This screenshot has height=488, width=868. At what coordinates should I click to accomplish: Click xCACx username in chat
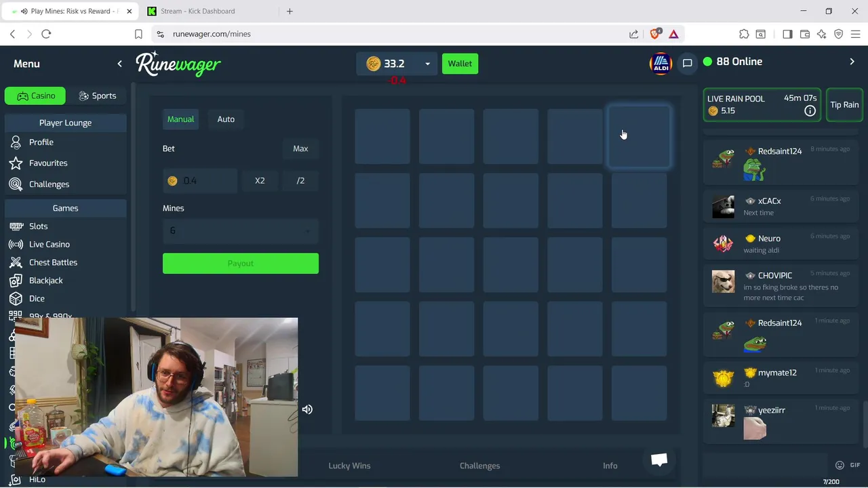(769, 201)
